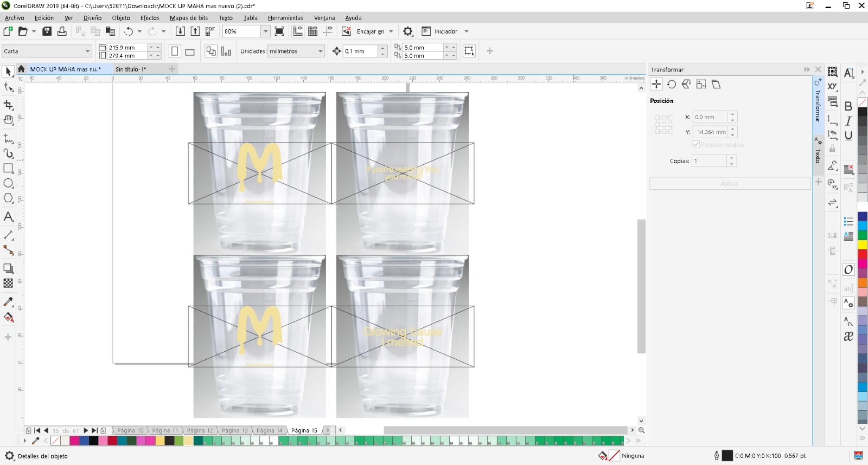Image resolution: width=868 pixels, height=465 pixels.
Task: Toggle the Posición relativa checkbox
Action: pyautogui.click(x=696, y=144)
